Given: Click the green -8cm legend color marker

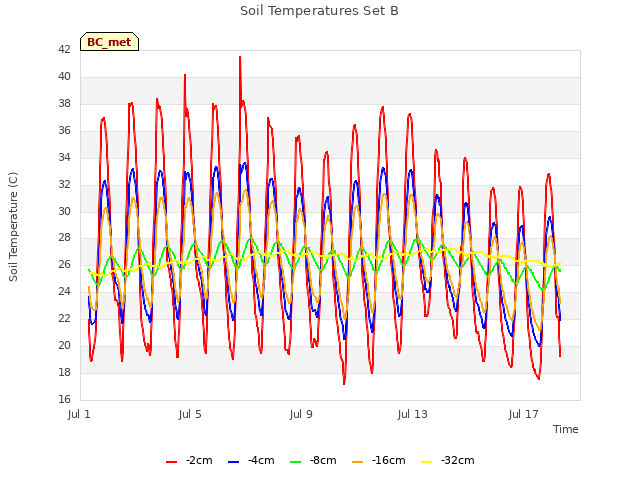Looking at the screenshot, I should click(296, 462).
